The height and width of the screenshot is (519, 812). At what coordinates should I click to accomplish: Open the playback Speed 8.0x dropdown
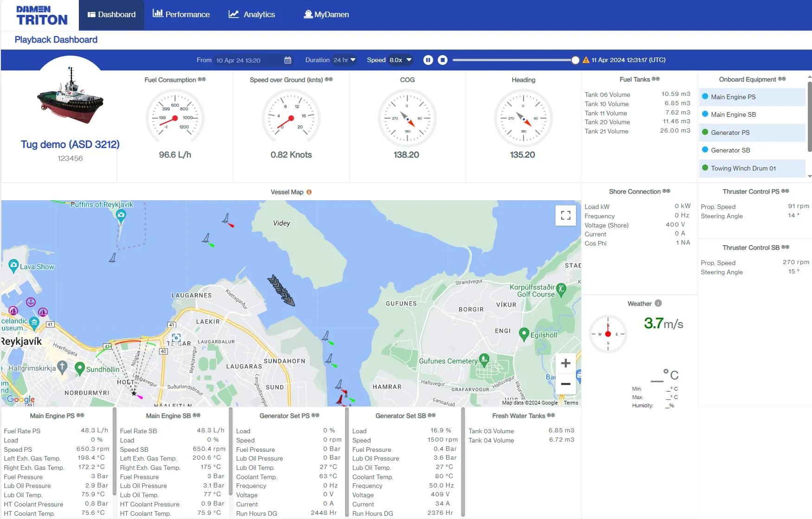tap(401, 60)
